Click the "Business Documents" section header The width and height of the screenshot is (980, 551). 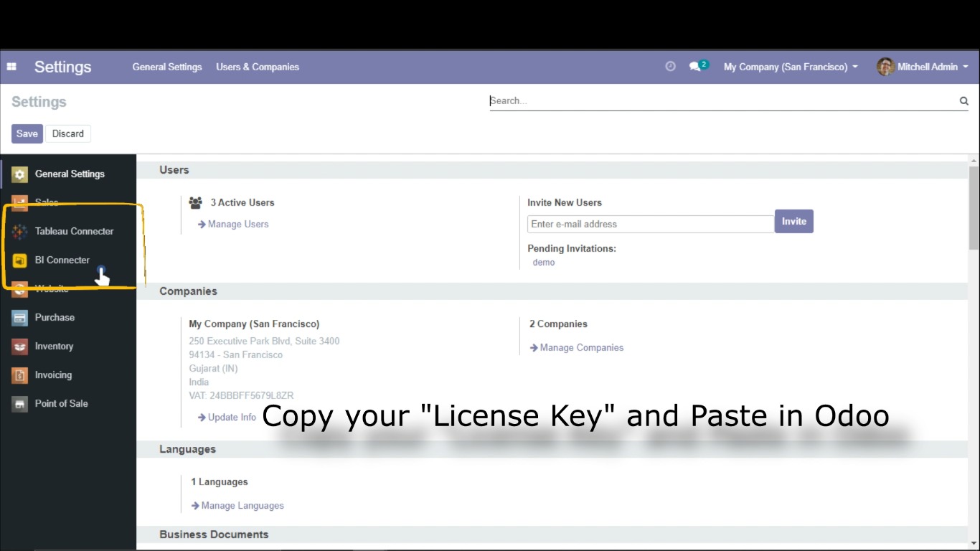click(214, 534)
